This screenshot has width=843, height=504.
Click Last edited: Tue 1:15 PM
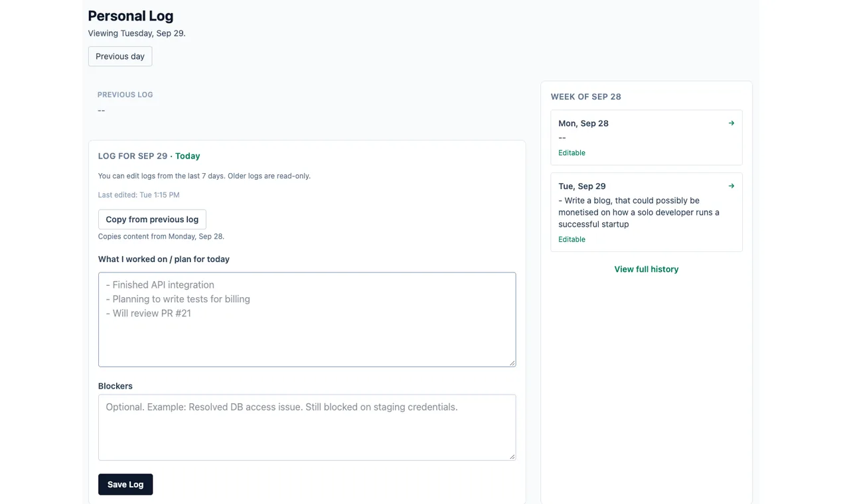[x=139, y=195]
